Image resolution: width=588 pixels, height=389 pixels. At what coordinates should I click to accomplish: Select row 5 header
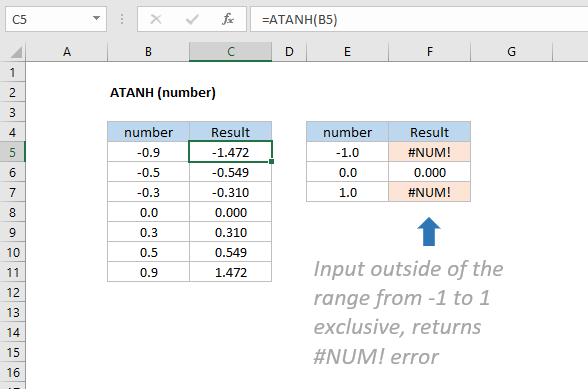(x=12, y=152)
